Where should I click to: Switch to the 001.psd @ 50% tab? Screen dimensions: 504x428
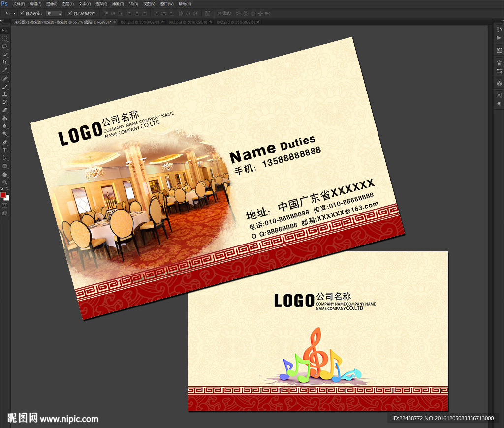[x=140, y=22]
